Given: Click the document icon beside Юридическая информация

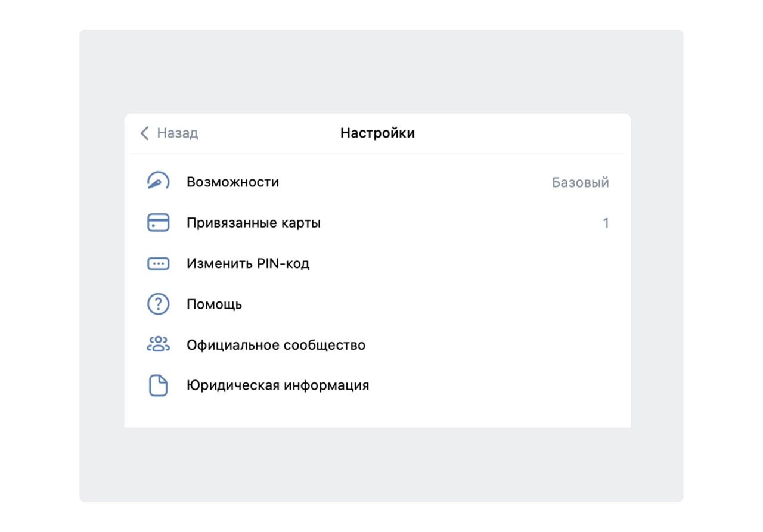Looking at the screenshot, I should [158, 385].
